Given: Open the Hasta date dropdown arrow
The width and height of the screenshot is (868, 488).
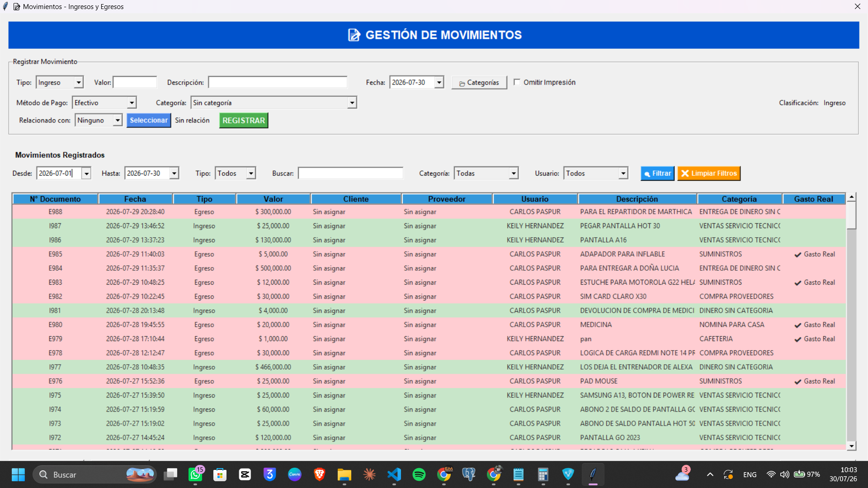Looking at the screenshot, I should click(x=174, y=174).
